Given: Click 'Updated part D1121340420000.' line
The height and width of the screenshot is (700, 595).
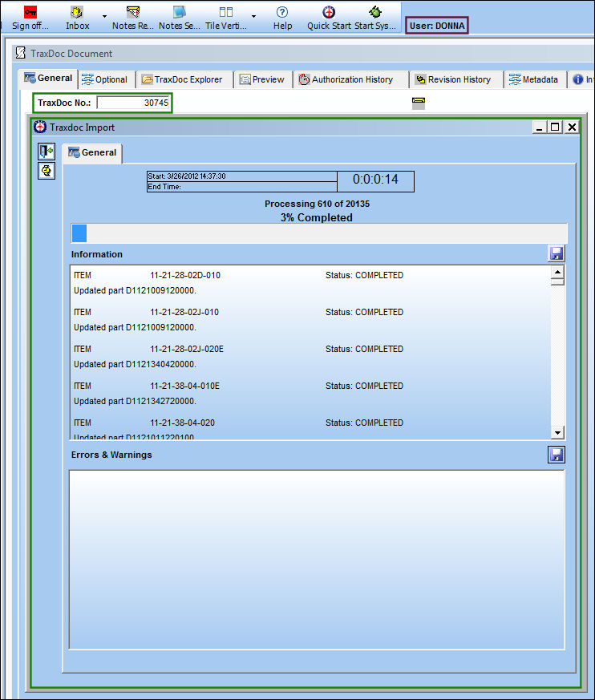Looking at the screenshot, I should 135,364.
